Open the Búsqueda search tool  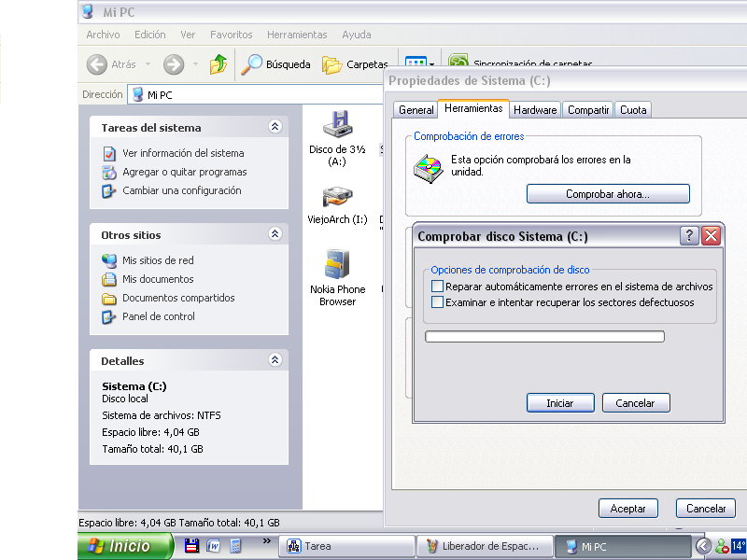coord(276,64)
